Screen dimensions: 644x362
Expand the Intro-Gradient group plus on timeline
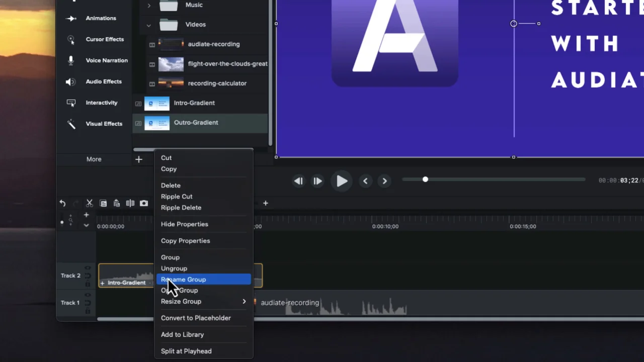tap(102, 283)
